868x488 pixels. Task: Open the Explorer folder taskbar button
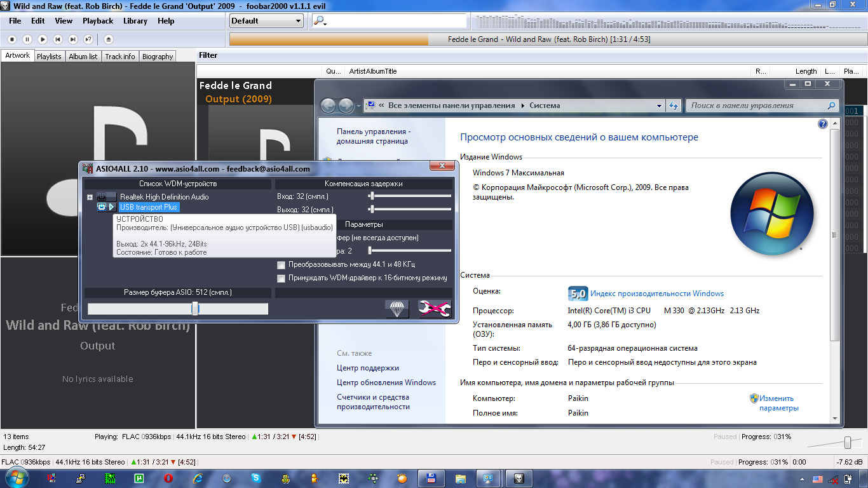tap(460, 478)
